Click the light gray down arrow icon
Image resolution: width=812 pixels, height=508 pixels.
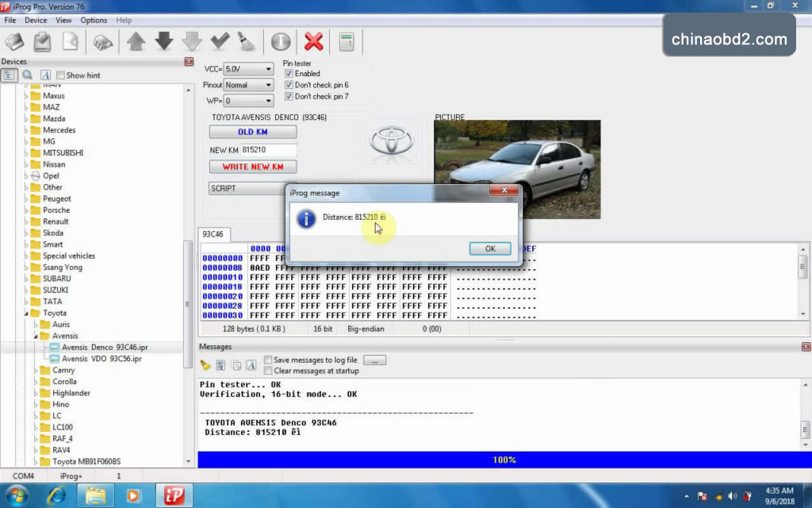pos(192,42)
